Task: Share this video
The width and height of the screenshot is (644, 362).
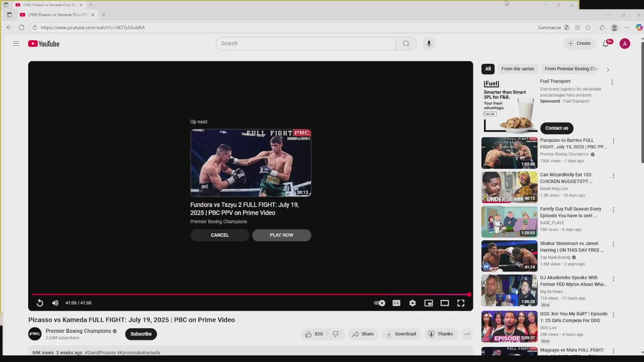Action: coord(363,334)
